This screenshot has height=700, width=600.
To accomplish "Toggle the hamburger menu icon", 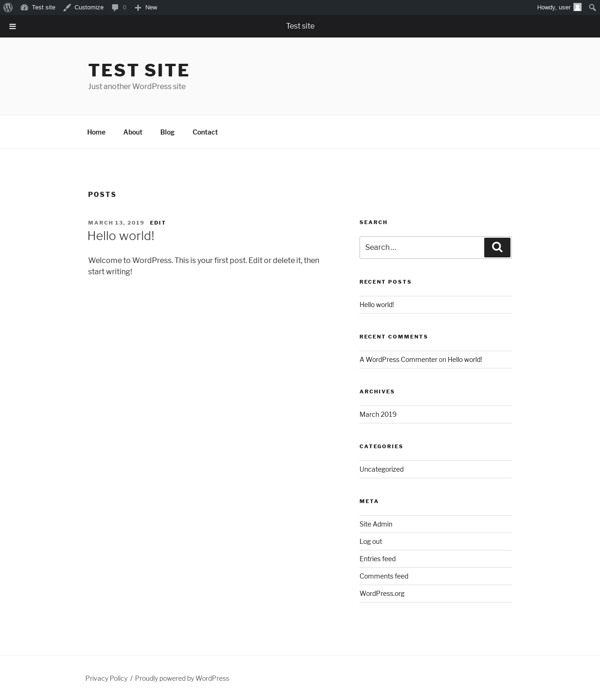I will coord(13,26).
